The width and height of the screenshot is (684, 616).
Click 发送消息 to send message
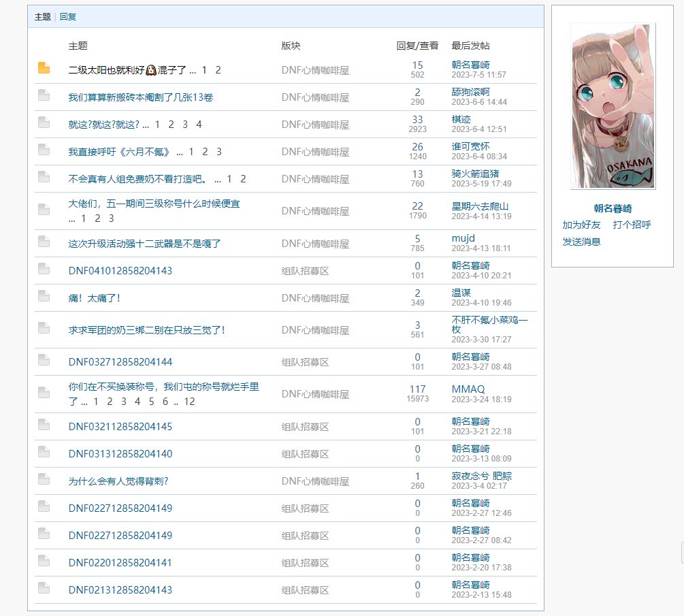pyautogui.click(x=581, y=242)
